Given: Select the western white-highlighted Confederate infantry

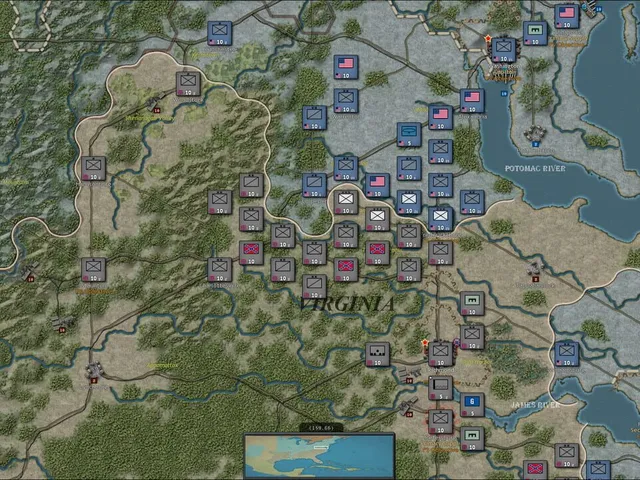Looking at the screenshot, I should [346, 202].
